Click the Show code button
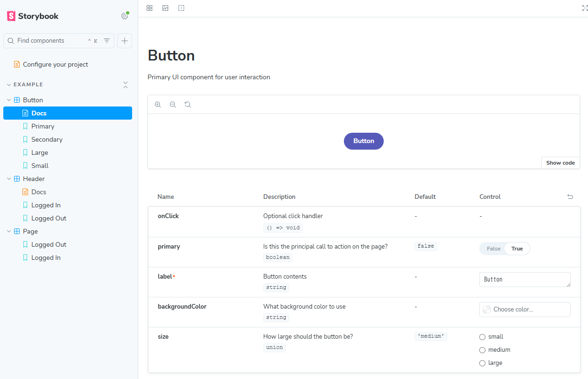Image resolution: width=588 pixels, height=379 pixels. 560,163
